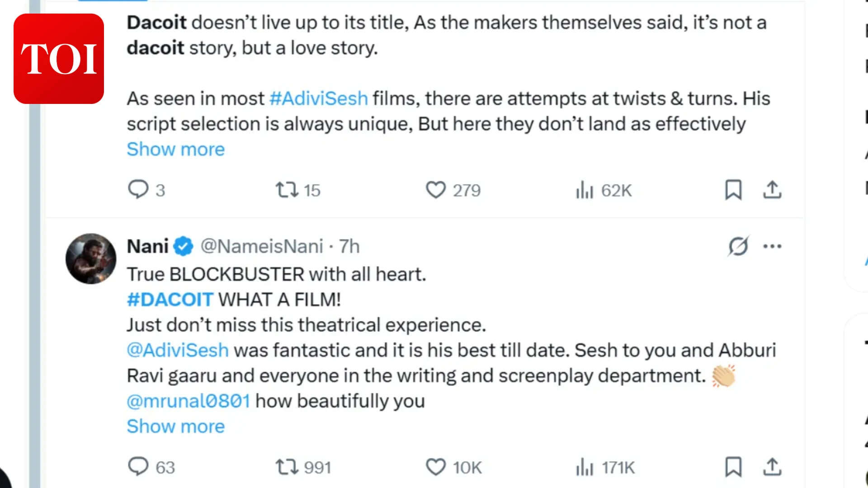Open the Grok icon on Nani's tweet
Image resolution: width=868 pixels, height=488 pixels.
click(738, 246)
